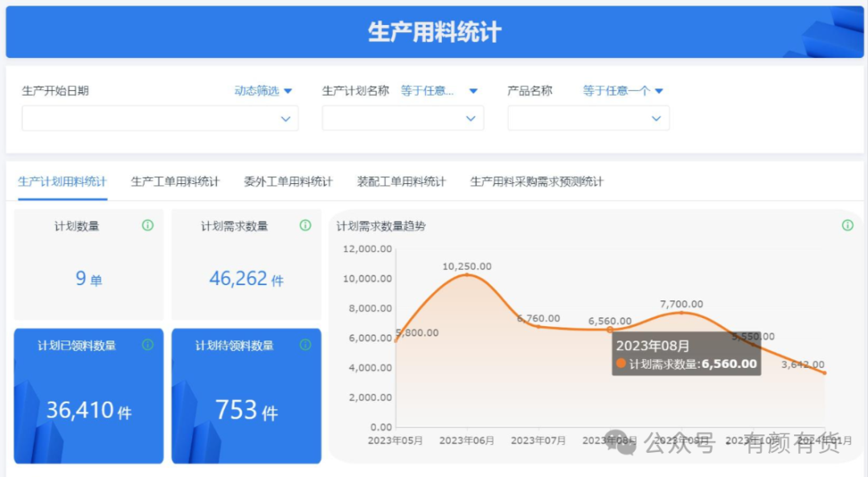Switch to 委外工单用料统计 tab

tap(288, 181)
